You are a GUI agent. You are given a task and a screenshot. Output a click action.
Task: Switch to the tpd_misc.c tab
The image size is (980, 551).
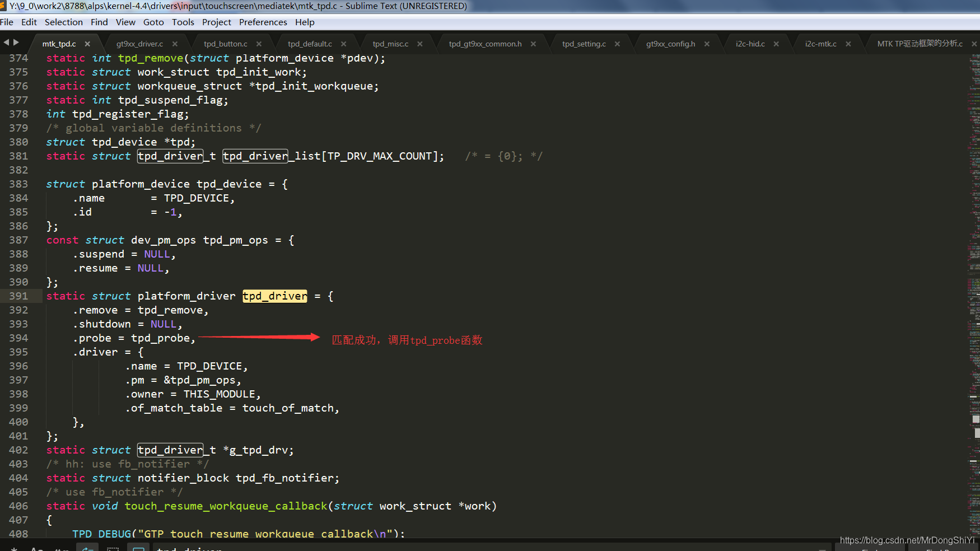pos(390,44)
